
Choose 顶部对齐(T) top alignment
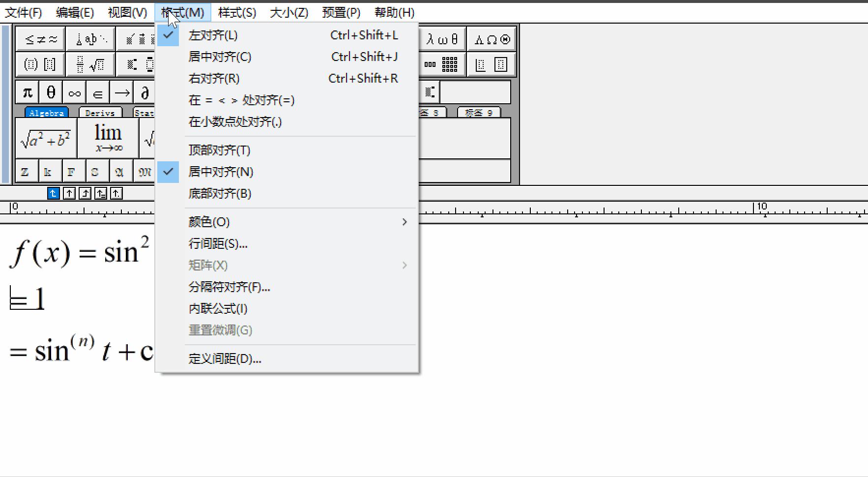click(x=287, y=150)
